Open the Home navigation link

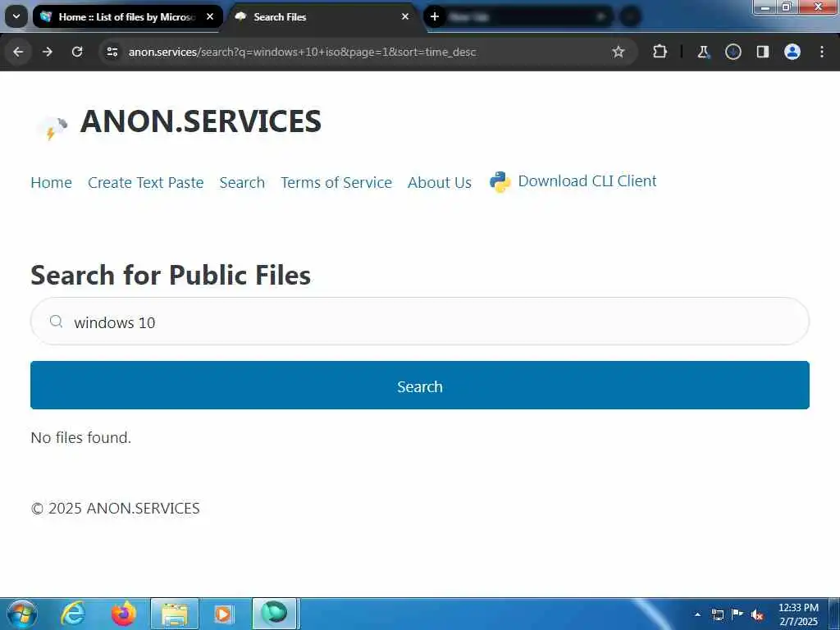[51, 183]
